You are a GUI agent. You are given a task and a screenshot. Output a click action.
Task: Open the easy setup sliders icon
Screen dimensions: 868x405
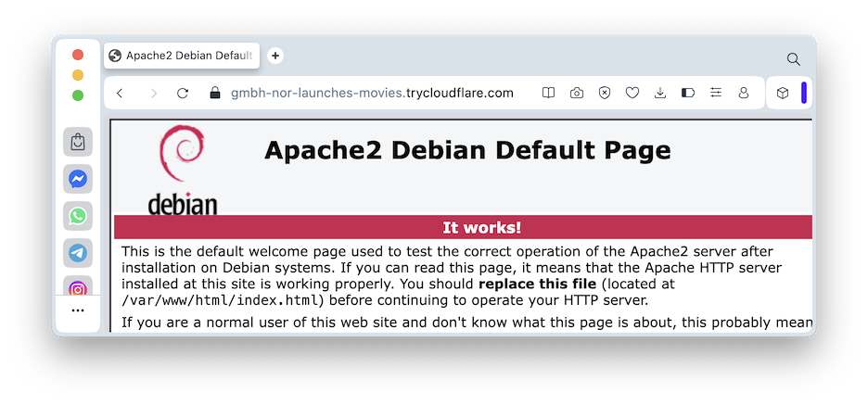coord(716,93)
